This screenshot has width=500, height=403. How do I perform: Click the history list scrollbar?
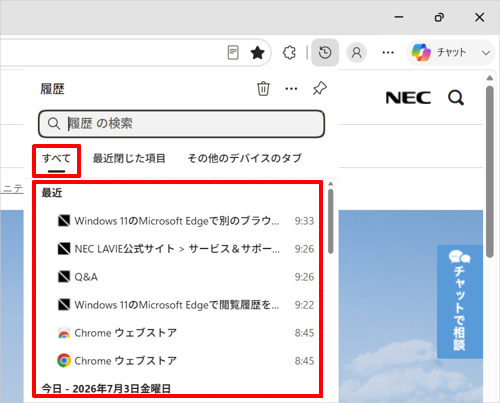(330, 222)
